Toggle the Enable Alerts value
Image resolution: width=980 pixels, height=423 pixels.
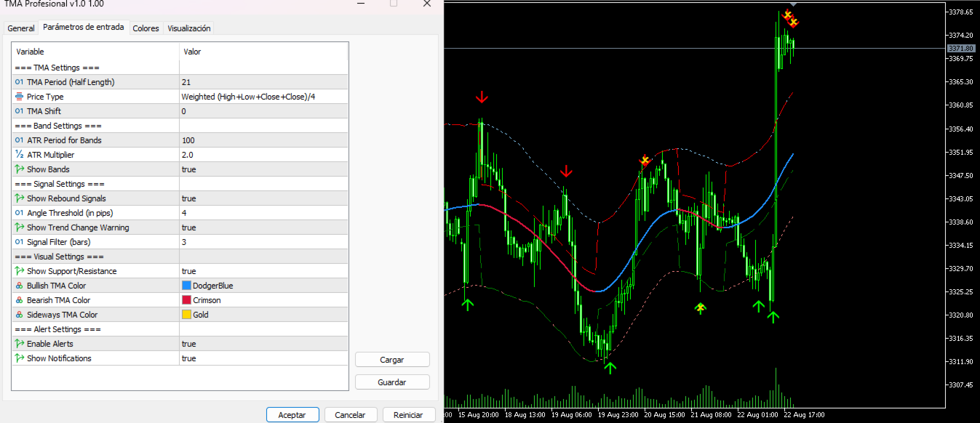(x=263, y=344)
